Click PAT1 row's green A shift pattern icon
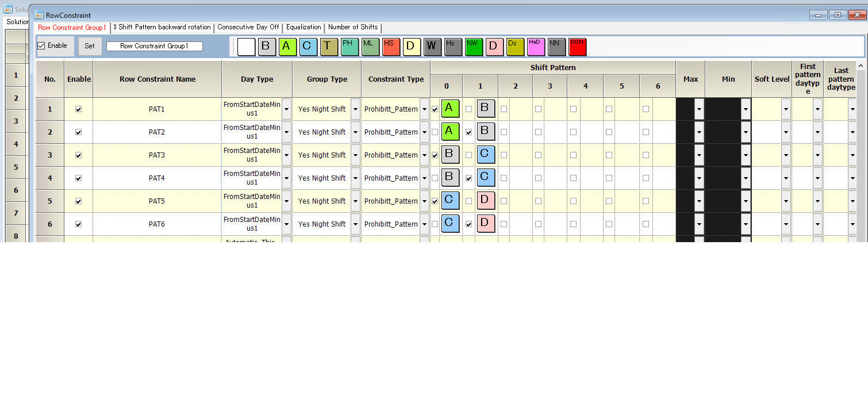Screen dimensions: 868x398 pyautogui.click(x=450, y=108)
